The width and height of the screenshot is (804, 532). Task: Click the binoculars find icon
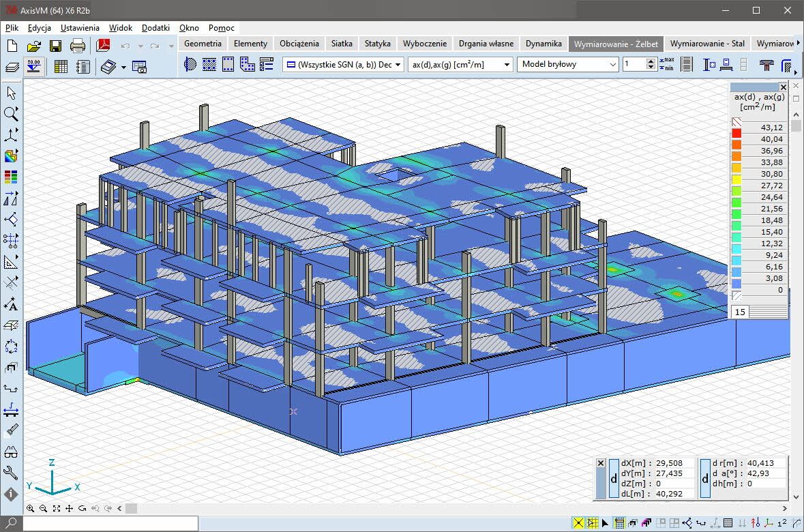(11, 452)
